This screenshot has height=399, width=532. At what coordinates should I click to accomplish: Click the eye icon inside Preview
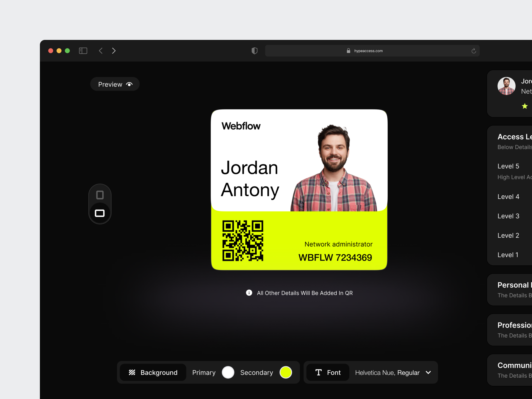click(x=129, y=84)
